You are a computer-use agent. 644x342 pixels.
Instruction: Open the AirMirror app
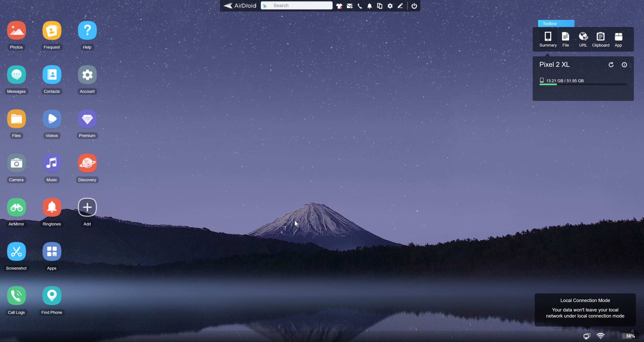tap(16, 207)
